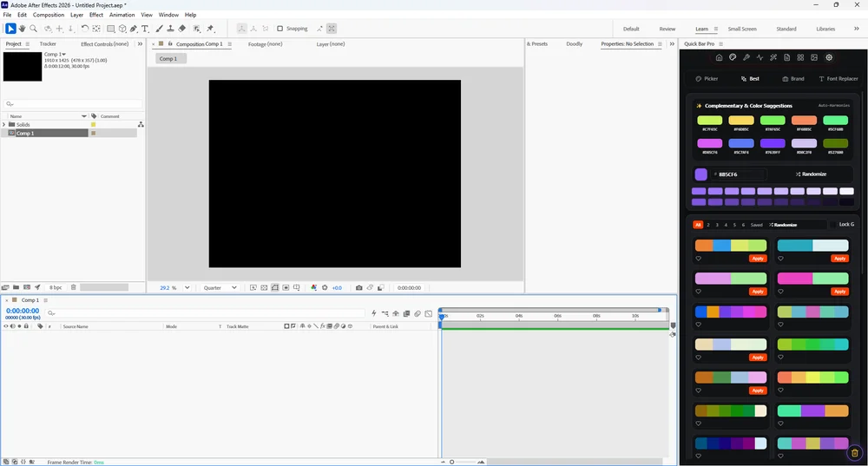Toggle the lock on Composition Comp 1 panel
The image size is (868, 466).
[170, 43]
